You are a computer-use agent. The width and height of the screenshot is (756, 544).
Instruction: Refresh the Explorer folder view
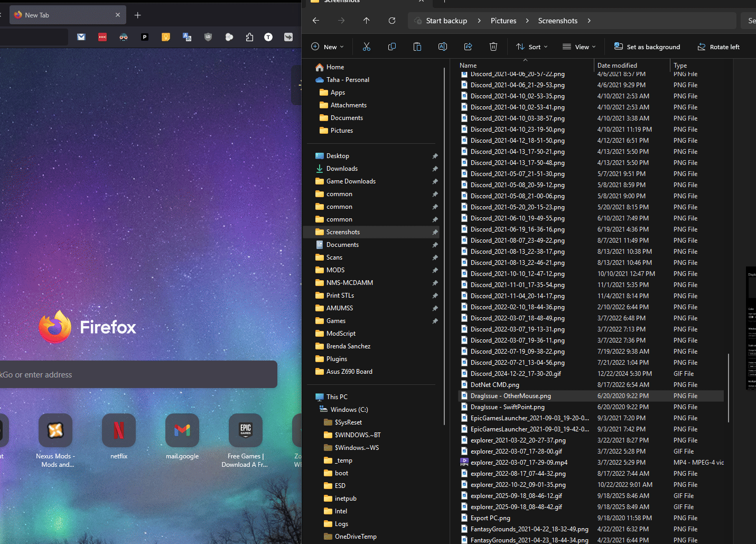[x=392, y=21]
